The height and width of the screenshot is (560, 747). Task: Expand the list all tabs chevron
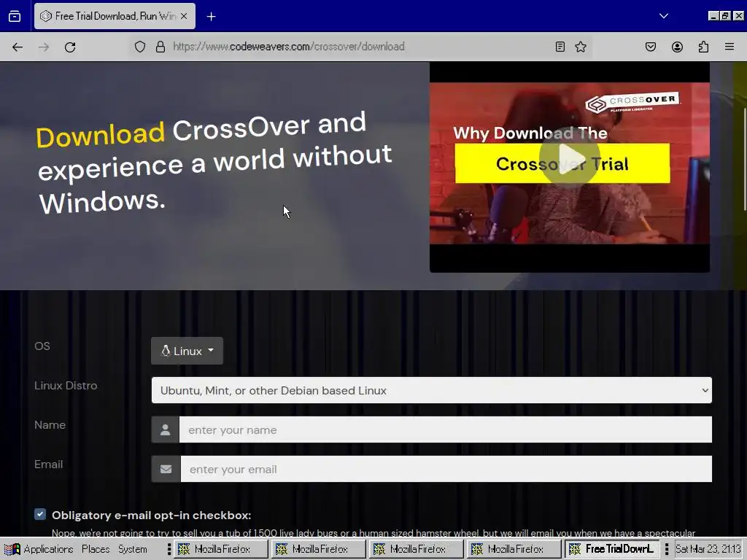[x=664, y=16]
